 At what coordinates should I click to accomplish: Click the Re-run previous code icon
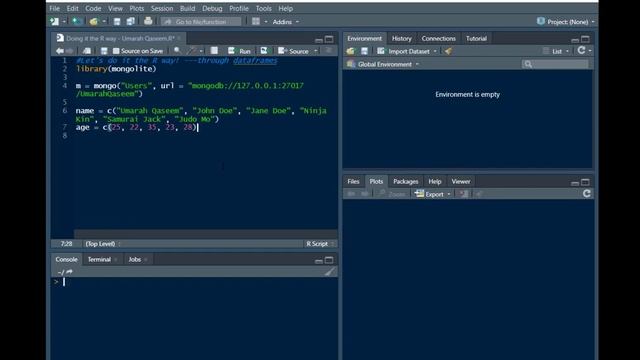click(x=264, y=51)
